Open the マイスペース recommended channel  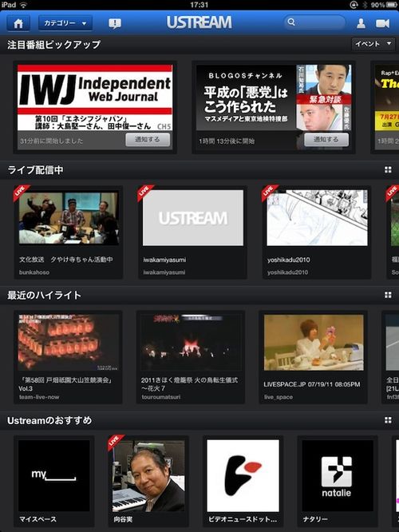click(x=54, y=475)
